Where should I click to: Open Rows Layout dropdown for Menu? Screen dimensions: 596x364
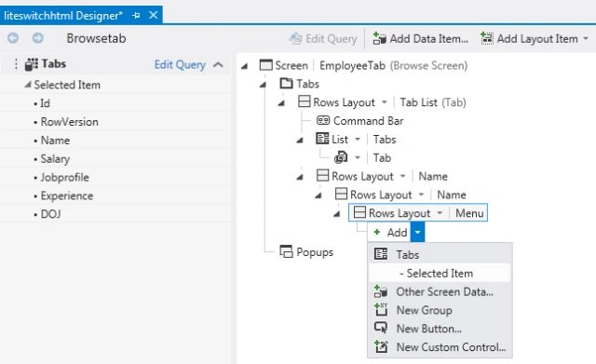[440, 213]
